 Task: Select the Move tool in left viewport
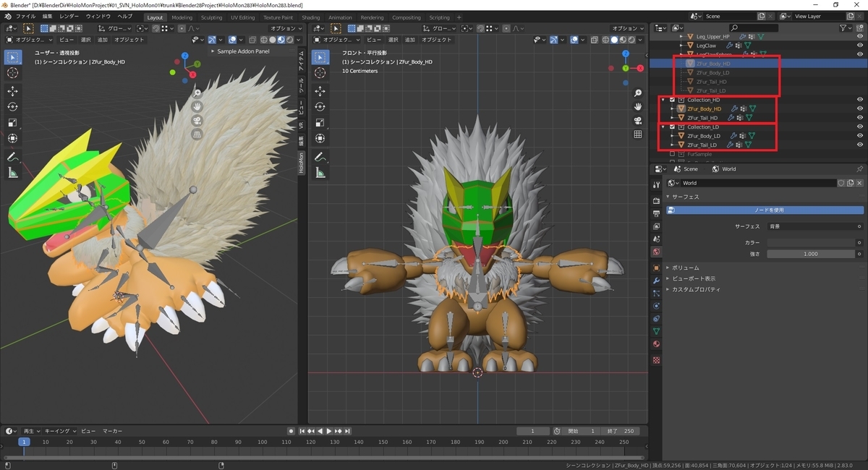coord(13,91)
